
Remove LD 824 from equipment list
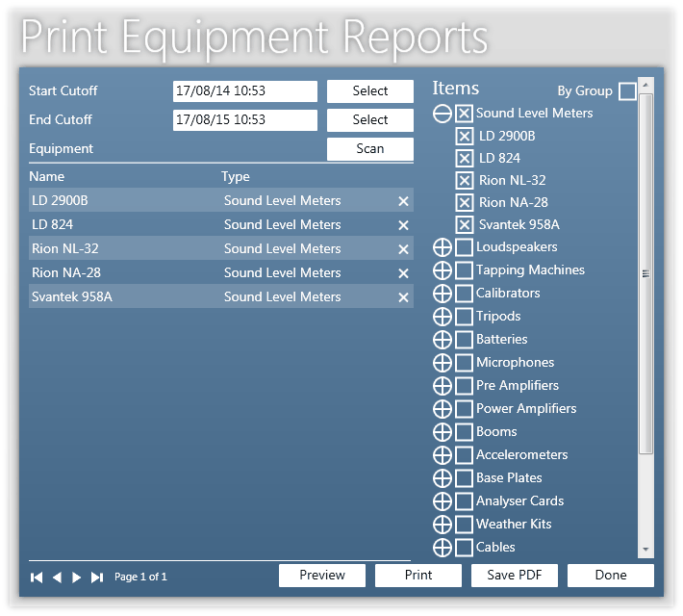403,225
